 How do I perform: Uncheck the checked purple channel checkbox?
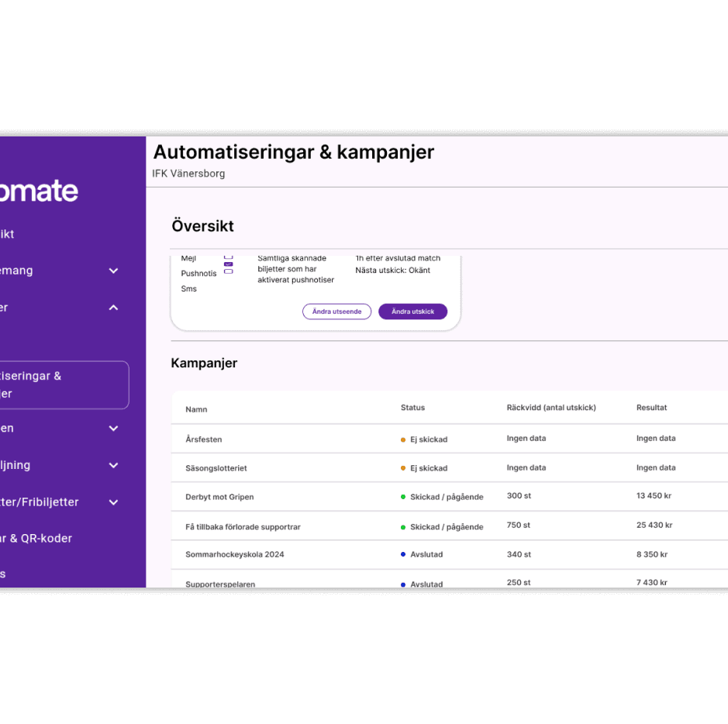coord(229,264)
